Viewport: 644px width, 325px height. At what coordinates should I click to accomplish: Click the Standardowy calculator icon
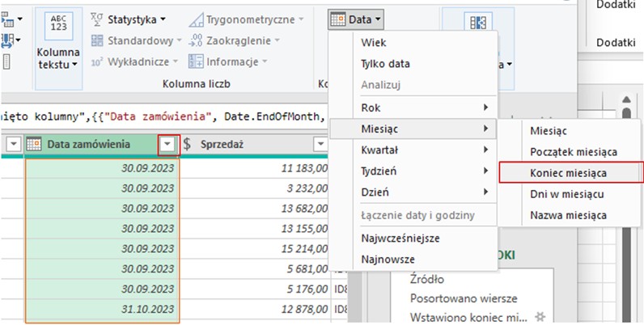(97, 40)
